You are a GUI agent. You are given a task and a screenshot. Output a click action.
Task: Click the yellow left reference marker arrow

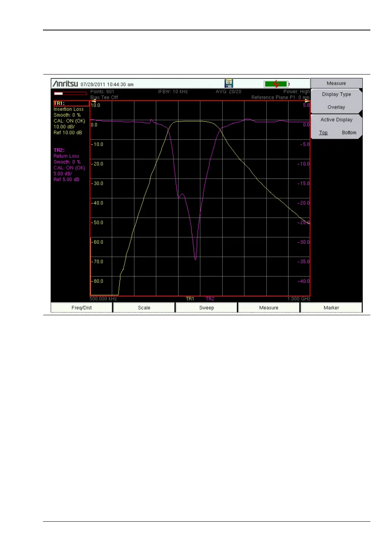point(93,101)
